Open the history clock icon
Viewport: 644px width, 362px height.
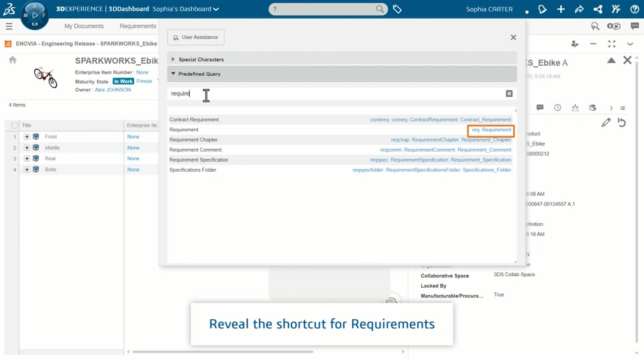pyautogui.click(x=557, y=107)
